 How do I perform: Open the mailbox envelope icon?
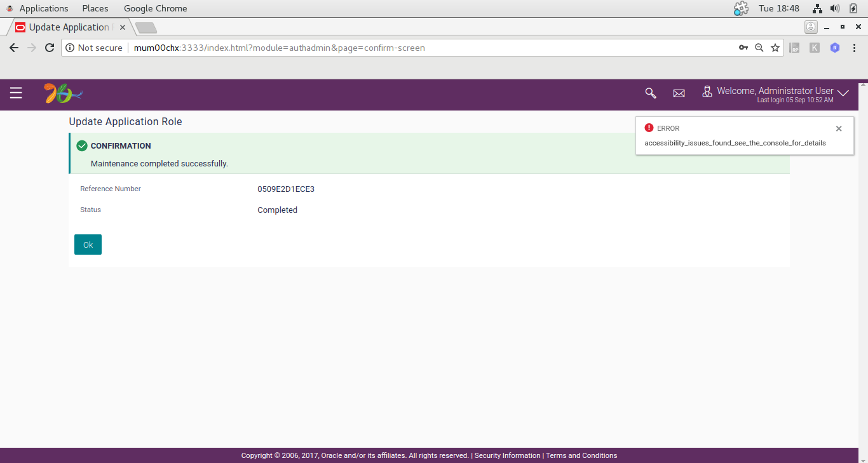[679, 93]
